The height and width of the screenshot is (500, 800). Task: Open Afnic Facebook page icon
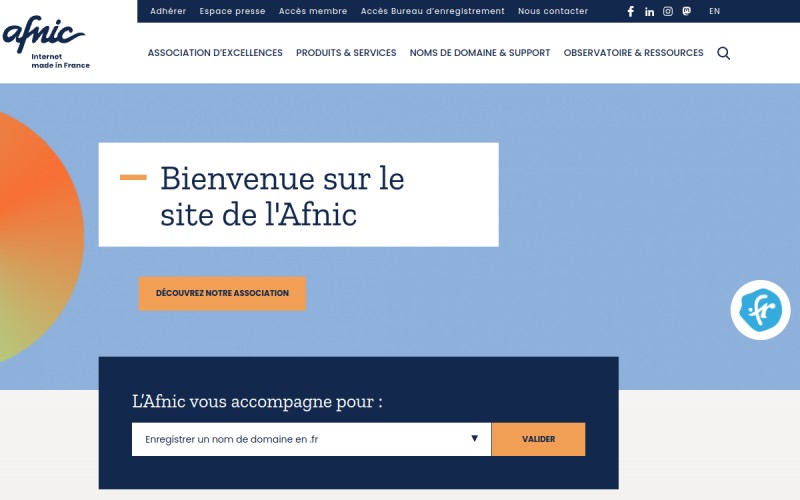[631, 11]
